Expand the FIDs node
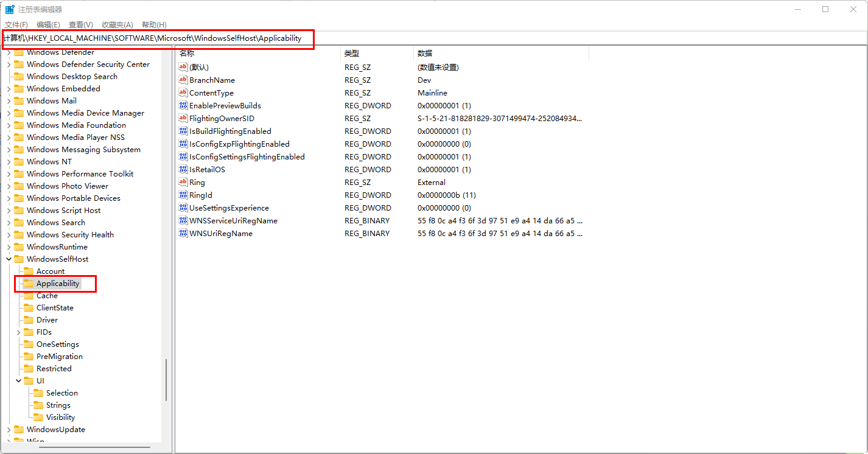The image size is (868, 454). point(18,332)
